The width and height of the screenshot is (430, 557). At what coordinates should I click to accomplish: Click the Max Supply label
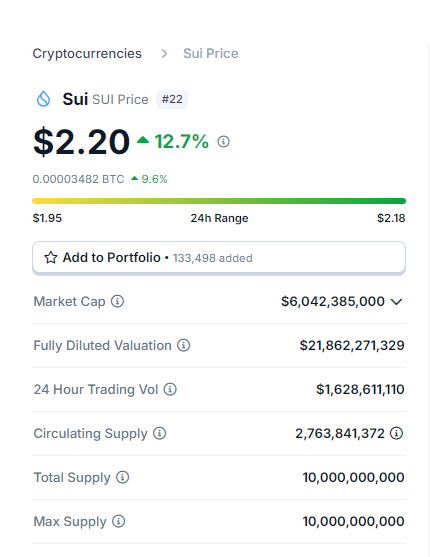click(70, 522)
